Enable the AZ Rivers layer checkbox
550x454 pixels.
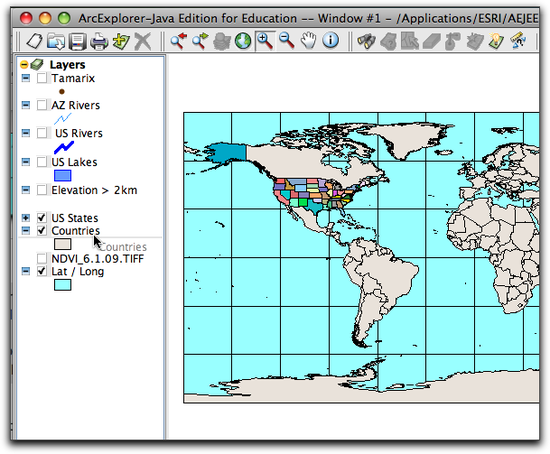[42, 105]
